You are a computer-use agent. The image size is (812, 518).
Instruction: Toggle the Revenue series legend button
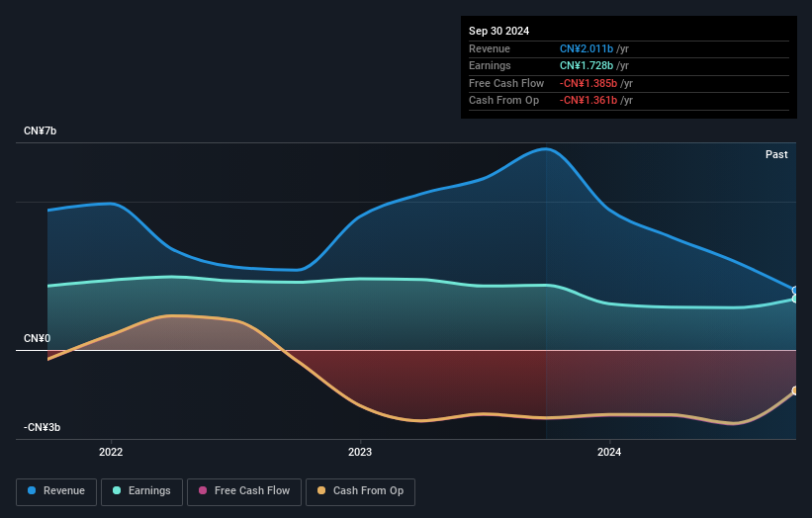pos(56,491)
